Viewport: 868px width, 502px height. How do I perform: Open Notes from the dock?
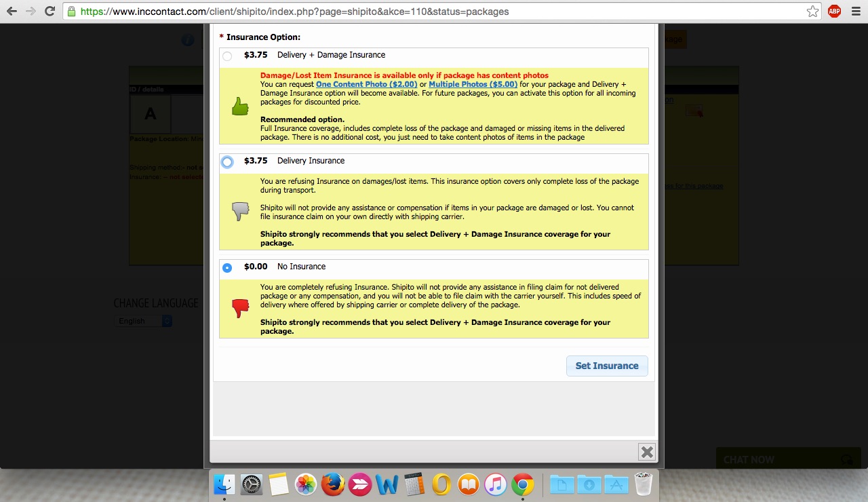click(279, 484)
